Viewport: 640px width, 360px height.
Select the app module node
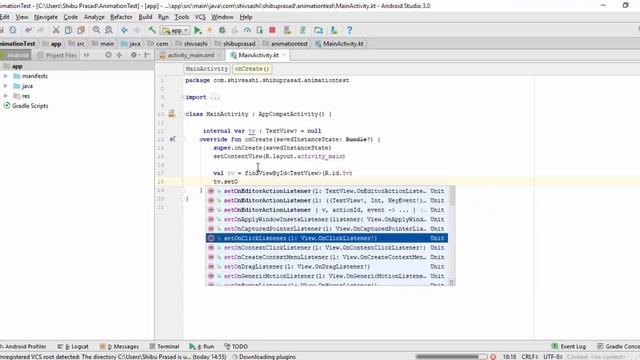(x=17, y=66)
